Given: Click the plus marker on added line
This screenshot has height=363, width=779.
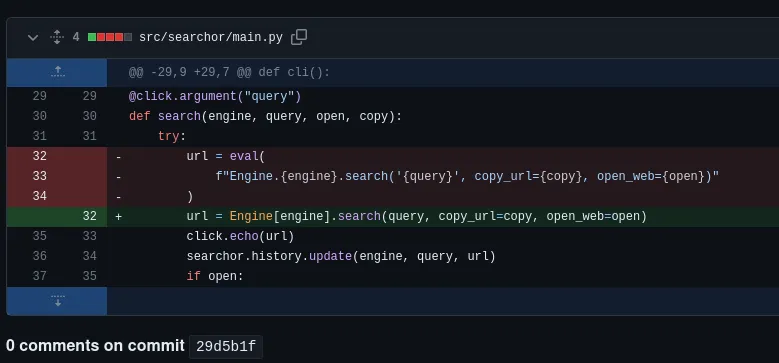Looking at the screenshot, I should pos(118,217).
